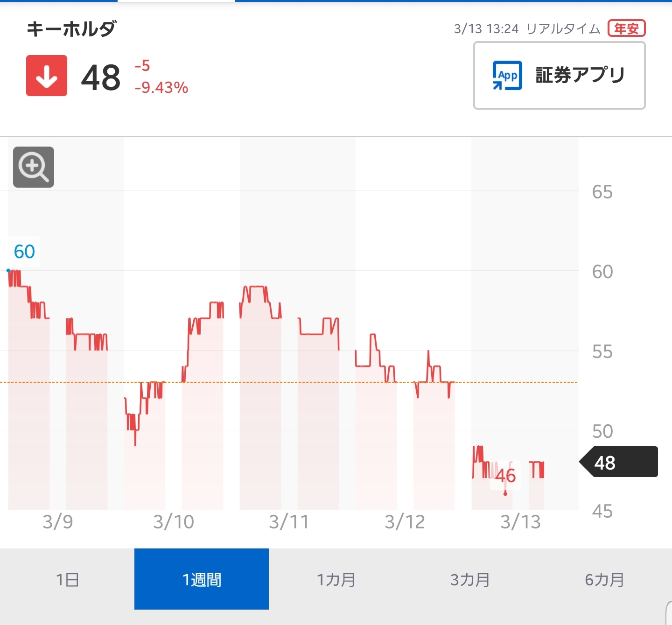The height and width of the screenshot is (625, 672).
Task: Click the 46 low-price label on the chart
Action: click(505, 476)
